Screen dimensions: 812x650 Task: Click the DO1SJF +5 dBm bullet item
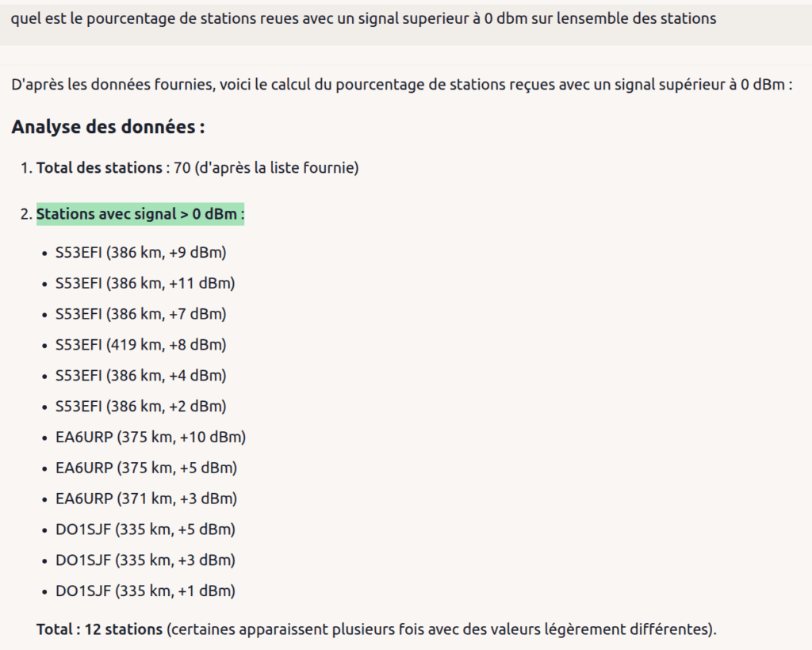tap(146, 530)
